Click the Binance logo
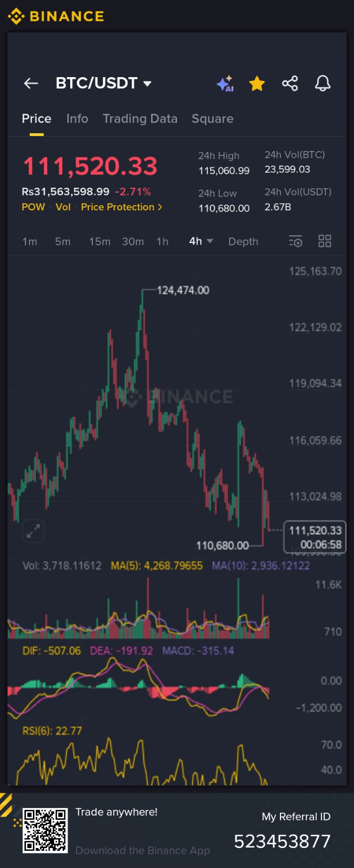Image resolution: width=354 pixels, height=868 pixels. (56, 16)
